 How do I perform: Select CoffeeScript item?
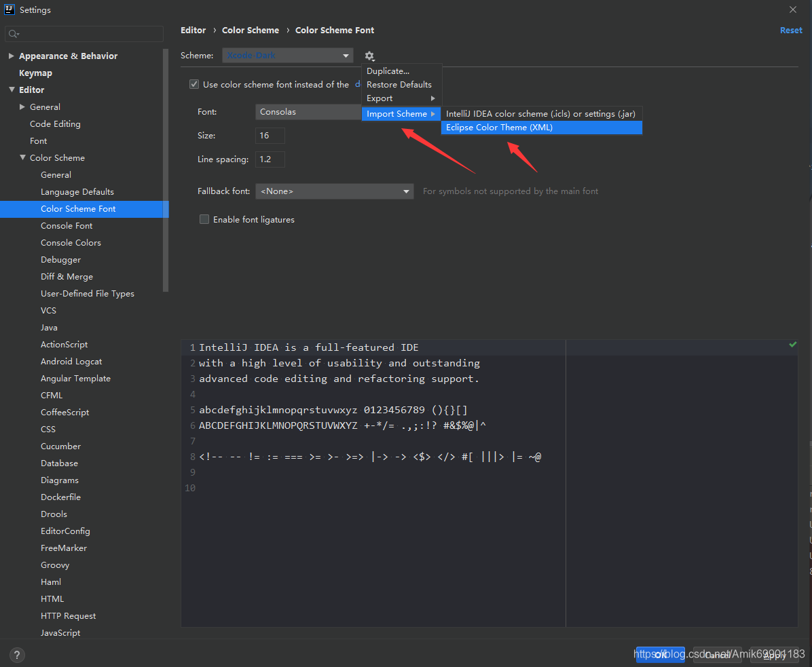coord(64,413)
